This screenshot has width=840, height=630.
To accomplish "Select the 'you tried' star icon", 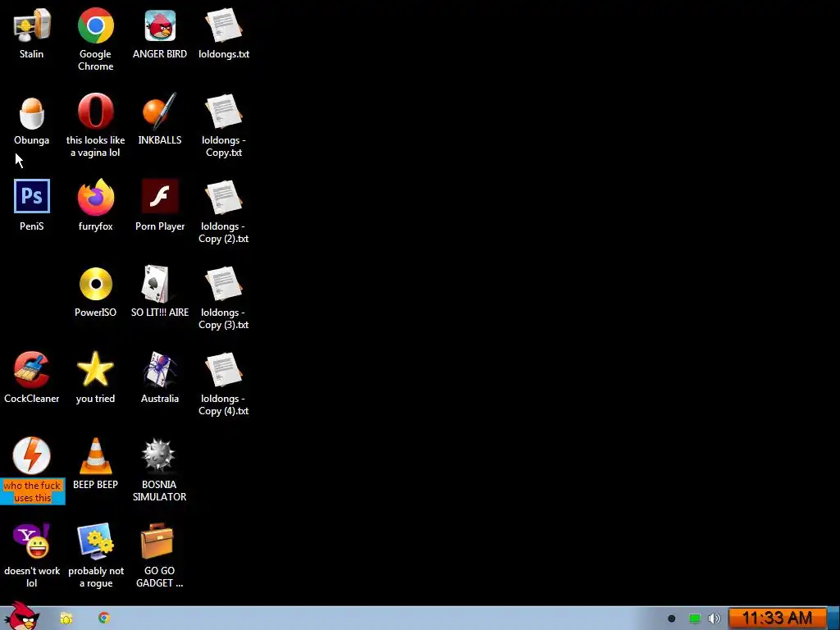I will tap(95, 369).
